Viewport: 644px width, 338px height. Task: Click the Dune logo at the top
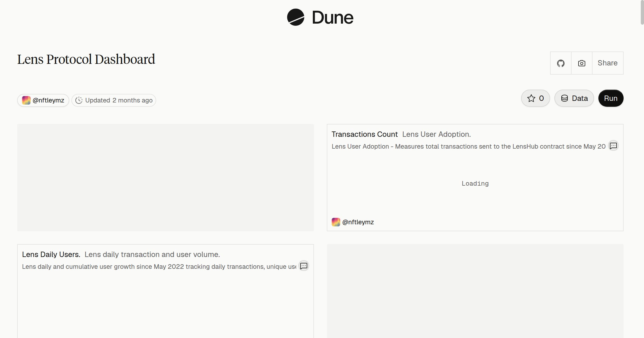320,17
